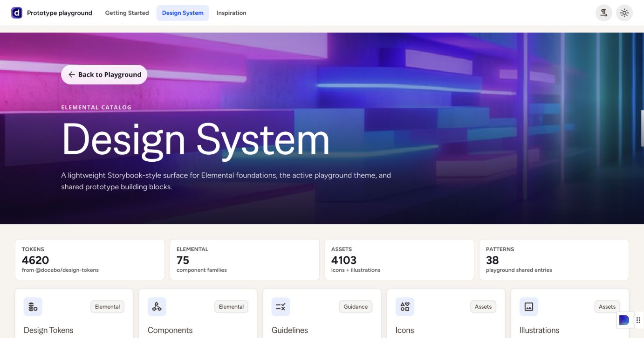Click 'from @docebo/design-tokens' text
Viewport: 644px width, 338px height.
60,270
